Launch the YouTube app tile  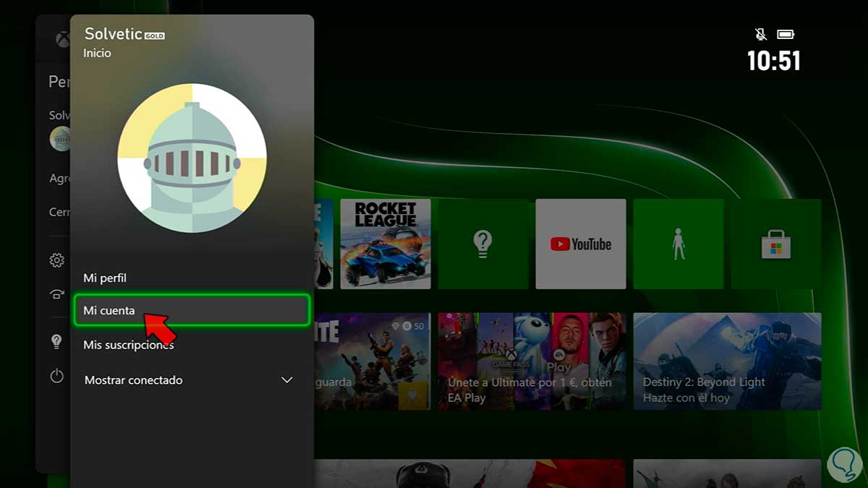point(580,244)
